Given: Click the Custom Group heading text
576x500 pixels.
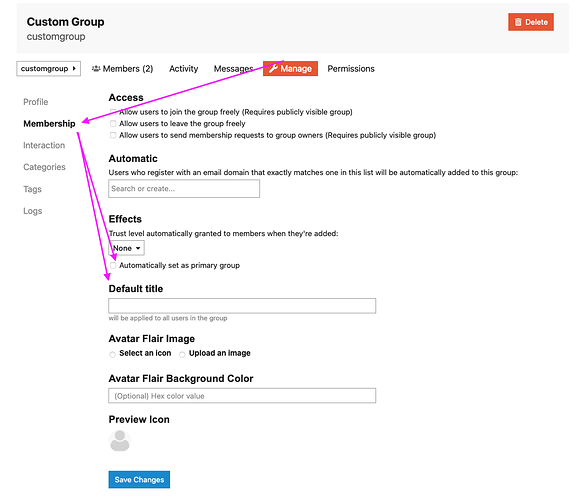Looking at the screenshot, I should coord(65,22).
